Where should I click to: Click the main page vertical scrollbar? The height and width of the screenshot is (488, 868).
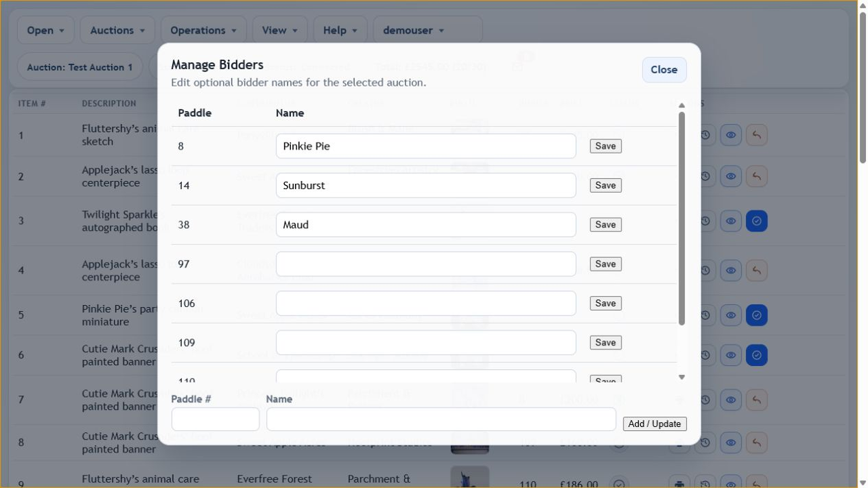point(863,87)
